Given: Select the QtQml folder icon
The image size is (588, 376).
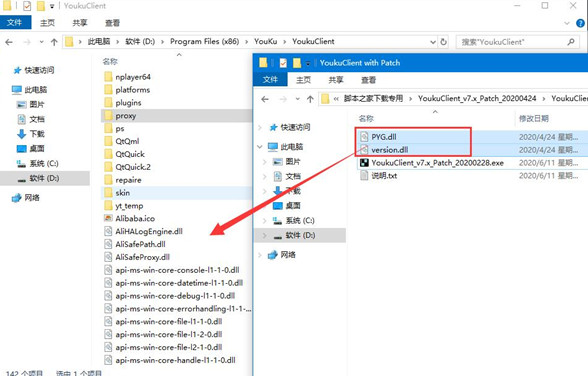Looking at the screenshot, I should (108, 141).
